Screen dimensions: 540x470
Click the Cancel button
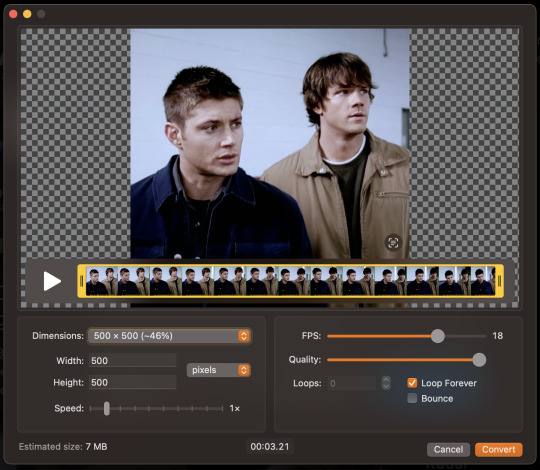pyautogui.click(x=448, y=450)
